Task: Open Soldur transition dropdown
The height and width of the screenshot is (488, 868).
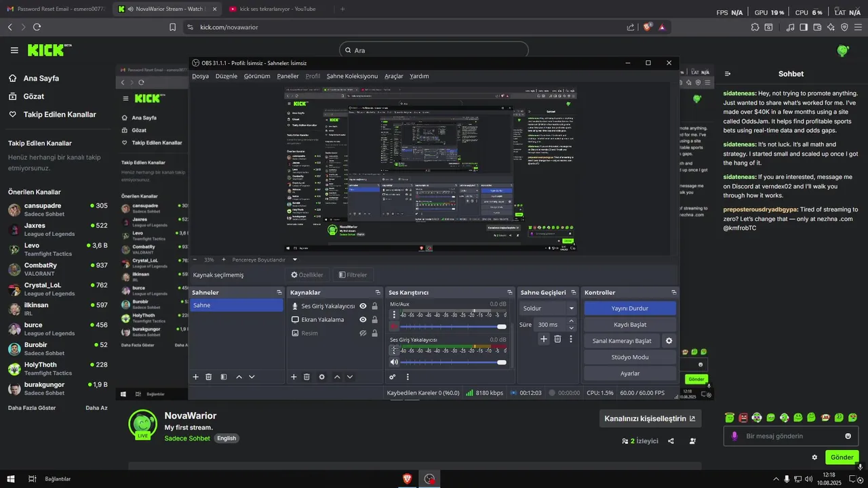Action: [x=548, y=308]
